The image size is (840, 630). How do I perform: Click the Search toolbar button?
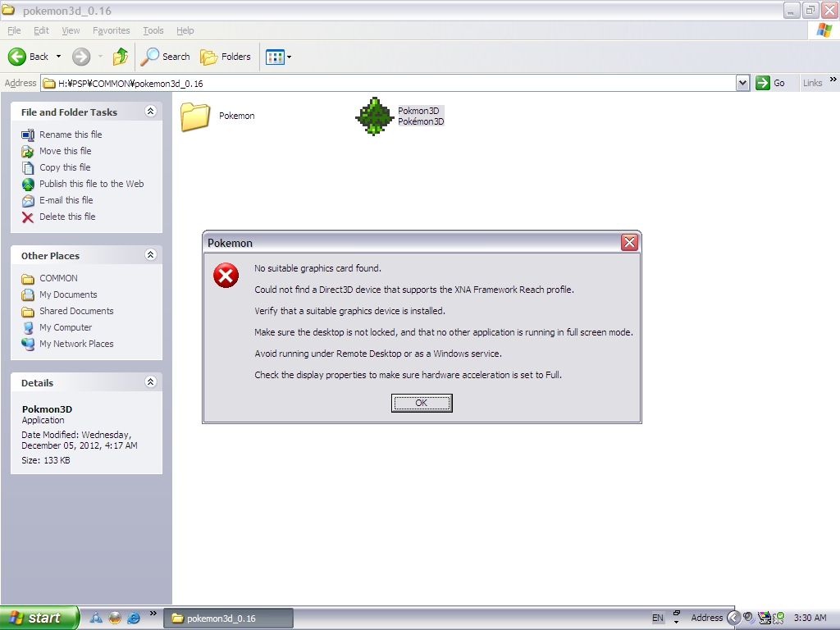166,57
